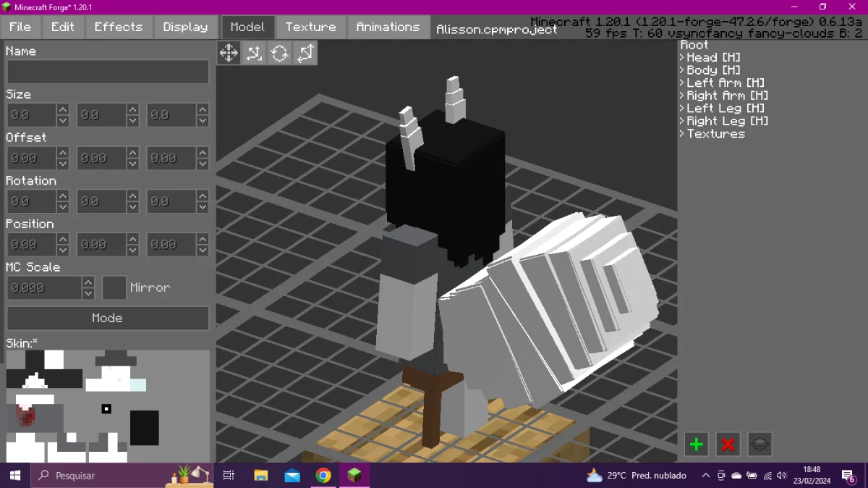The width and height of the screenshot is (868, 488).
Task: Open the Windows Start menu
Action: pos(14,476)
